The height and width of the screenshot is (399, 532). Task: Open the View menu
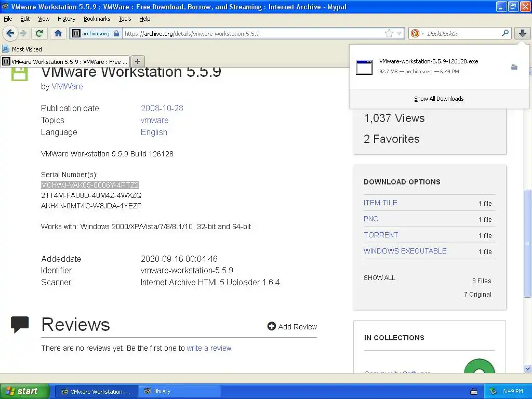tap(44, 19)
